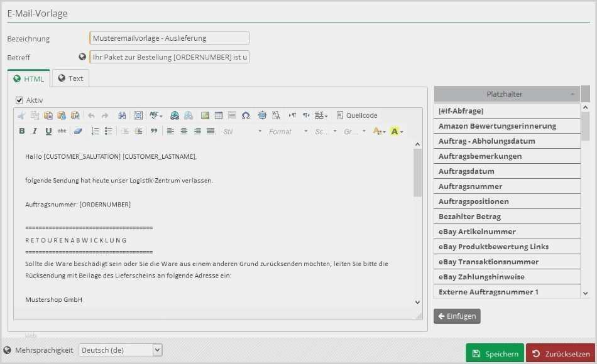
Task: Center the text
Action: [183, 131]
